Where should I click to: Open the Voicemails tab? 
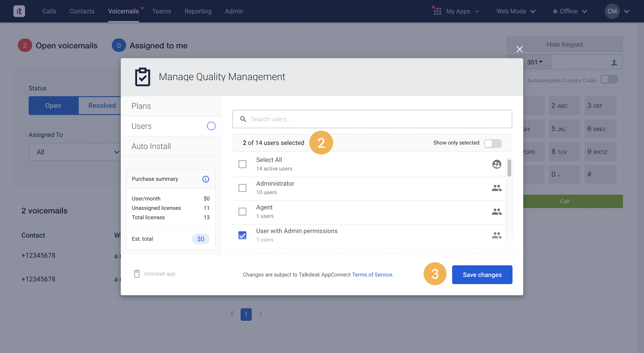(x=123, y=11)
